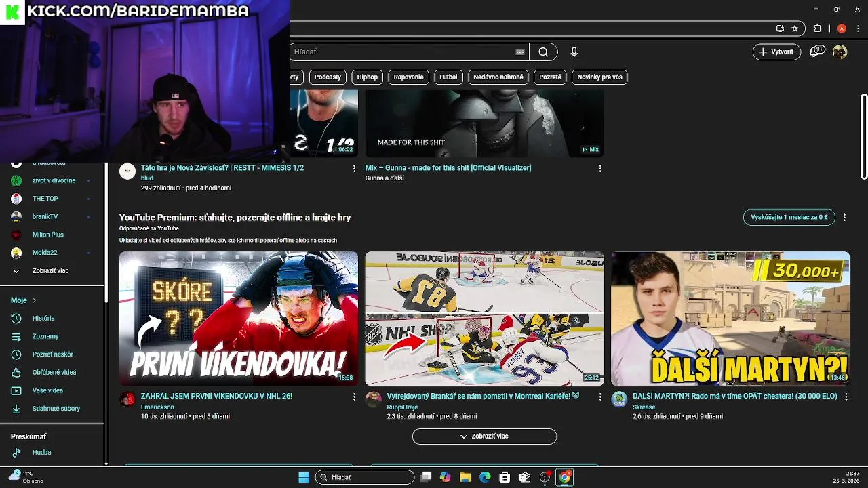This screenshot has width=868, height=488.
Task: Select the Nedávno nahrané filter chip
Action: coord(498,77)
